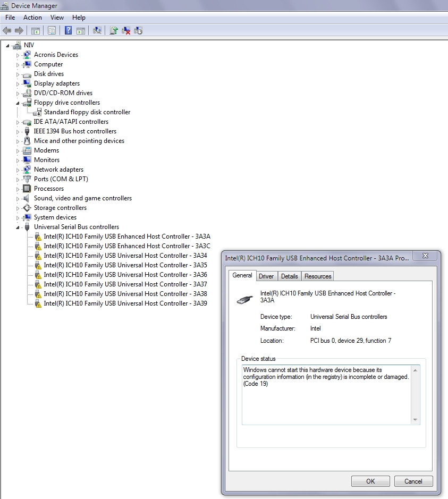The height and width of the screenshot is (499, 448).
Task: Switch to the Driver tab
Action: coord(266,276)
